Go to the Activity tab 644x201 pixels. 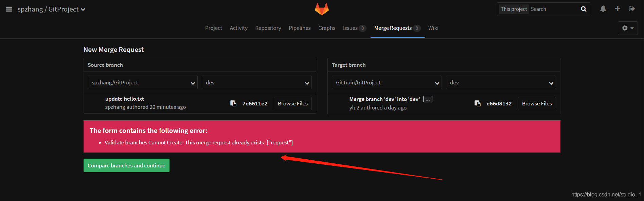pos(239,28)
